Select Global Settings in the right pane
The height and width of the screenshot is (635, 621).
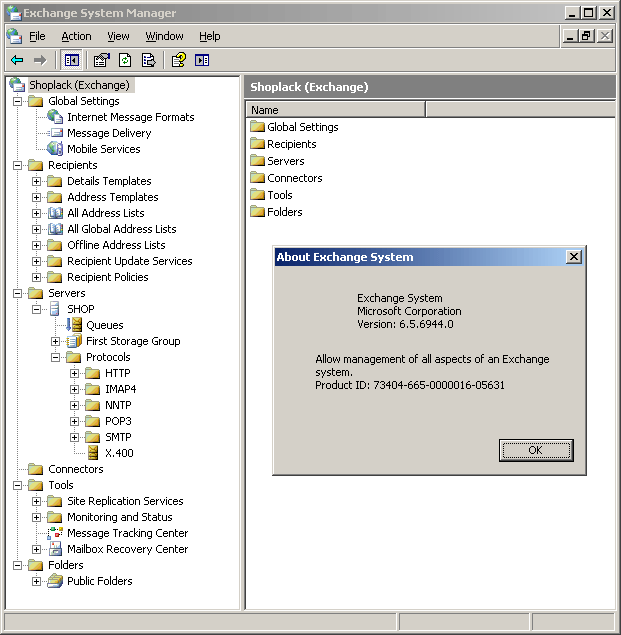click(x=303, y=127)
